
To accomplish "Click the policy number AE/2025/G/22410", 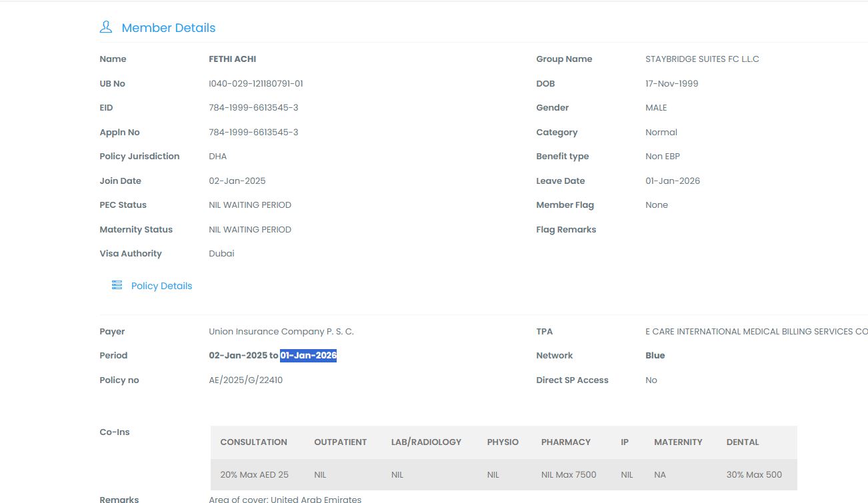I will tap(245, 380).
